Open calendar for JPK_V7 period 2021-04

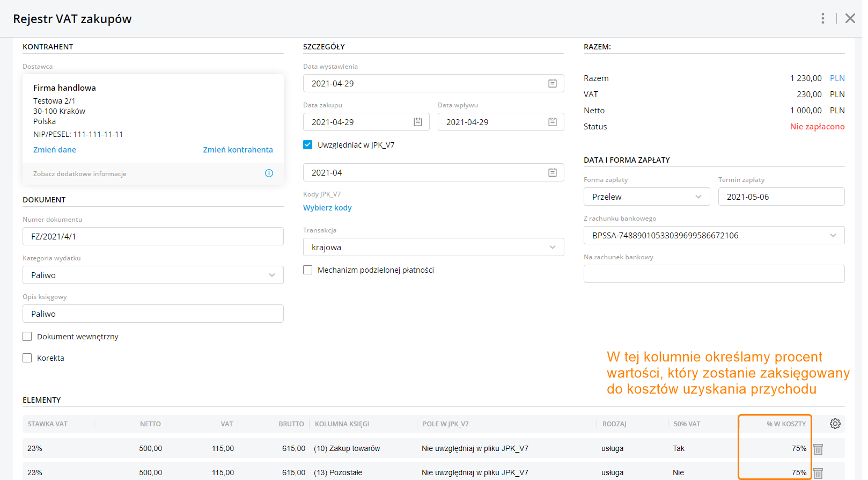(x=552, y=172)
